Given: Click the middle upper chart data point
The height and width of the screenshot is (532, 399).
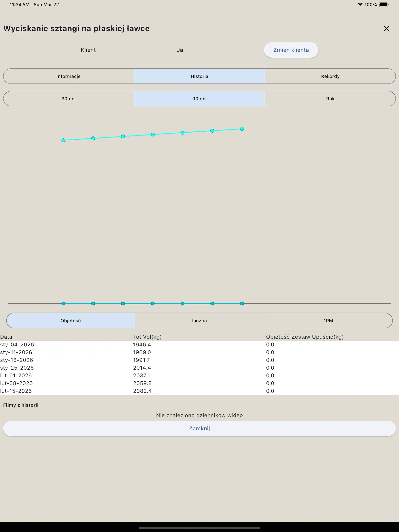Looking at the screenshot, I should point(153,134).
